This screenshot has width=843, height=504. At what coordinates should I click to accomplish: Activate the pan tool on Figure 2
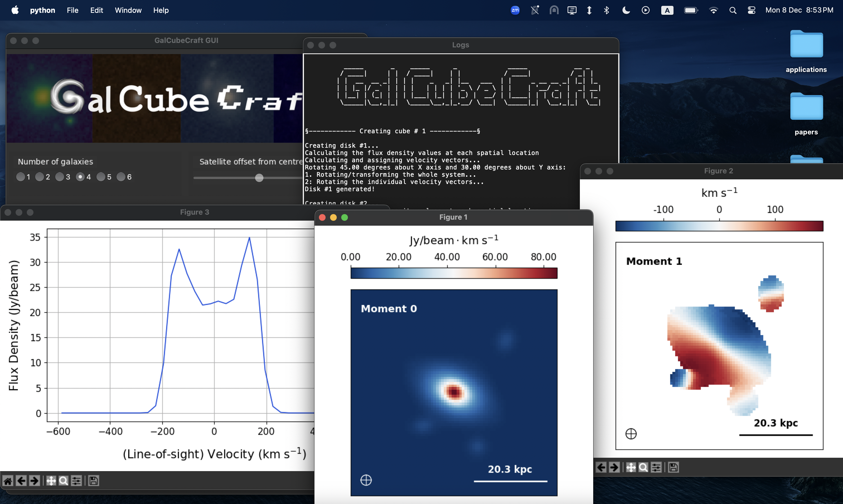(x=631, y=467)
